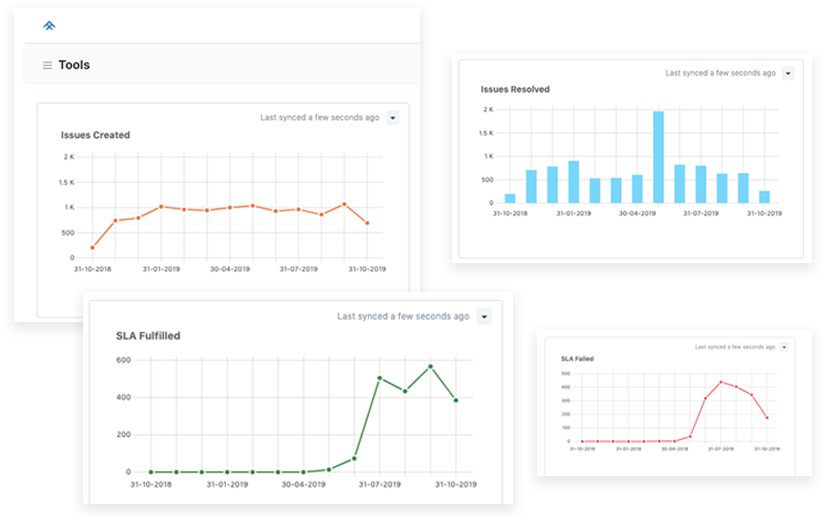Image resolution: width=826 pixels, height=516 pixels.
Task: Expand the SLA Fulfilled card dropdown arrow
Action: [484, 316]
